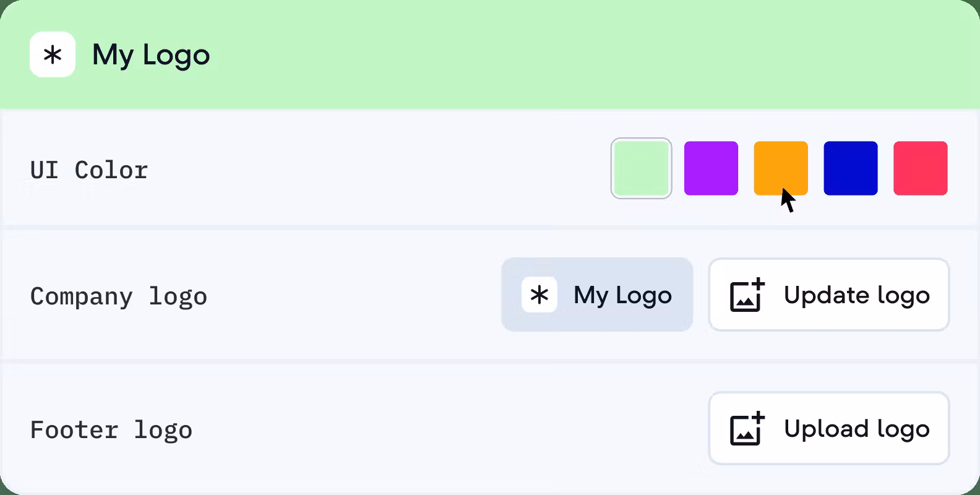980x495 pixels.
Task: Click the empty space in UI Color row
Action: tap(371, 170)
